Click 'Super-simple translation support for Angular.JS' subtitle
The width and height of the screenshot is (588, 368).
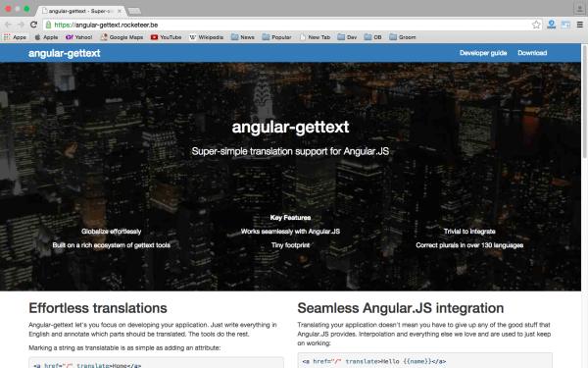tap(290, 151)
